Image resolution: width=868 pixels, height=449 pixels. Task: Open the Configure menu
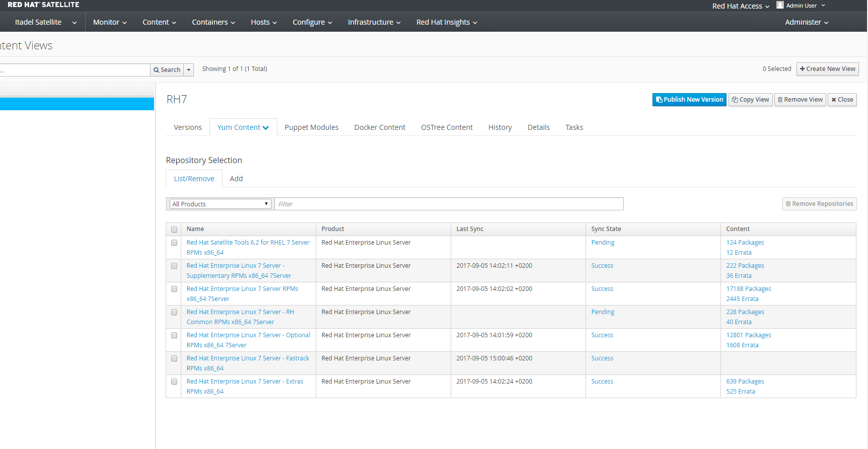tap(312, 22)
